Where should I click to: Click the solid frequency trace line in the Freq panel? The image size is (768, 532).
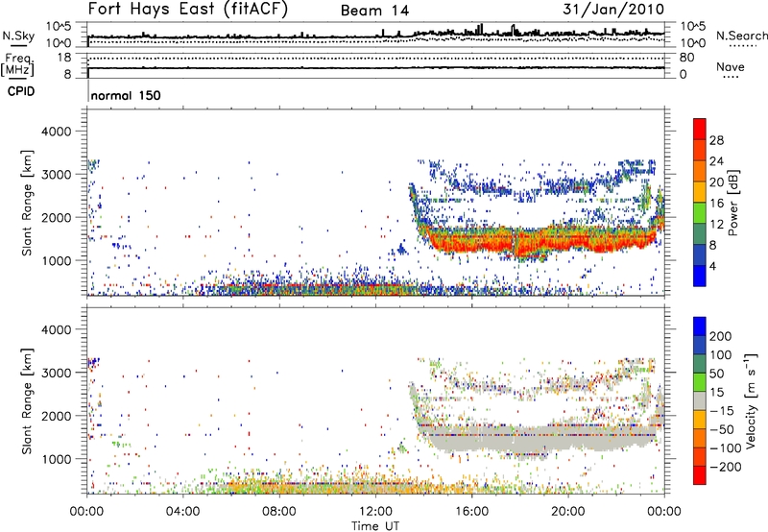[x=375, y=67]
